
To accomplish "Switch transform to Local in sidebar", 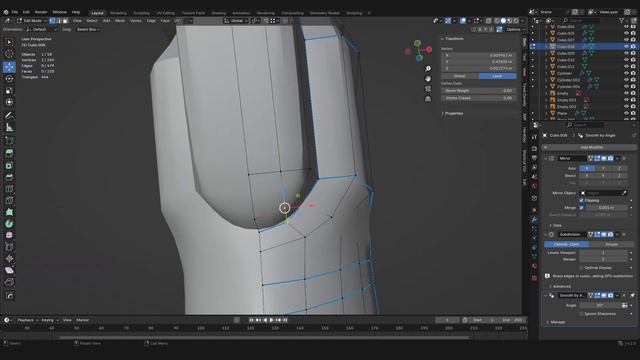I will coord(497,76).
